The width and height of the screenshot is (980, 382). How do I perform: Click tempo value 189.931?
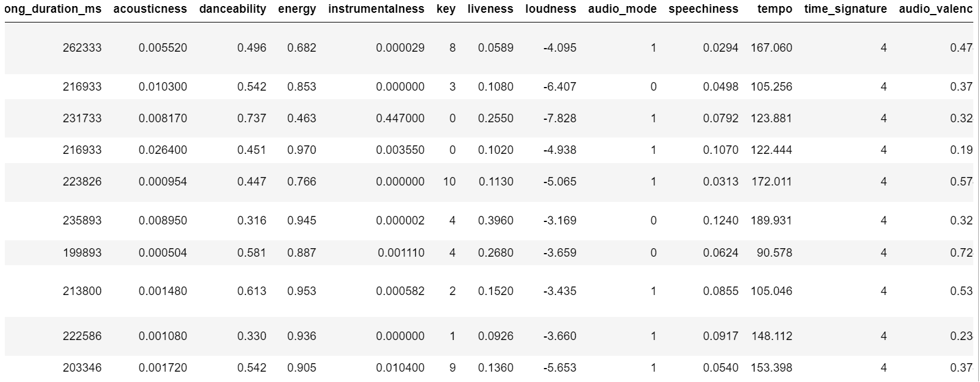coord(771,221)
